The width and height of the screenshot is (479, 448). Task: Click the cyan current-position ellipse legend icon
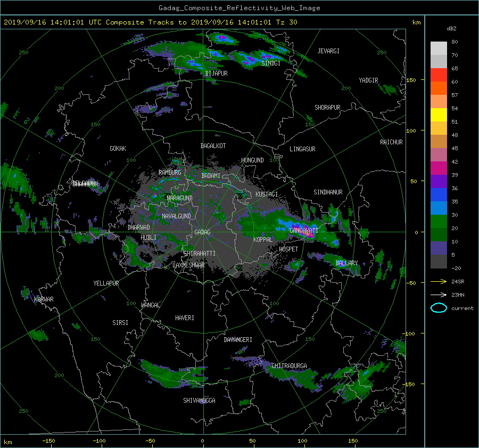pyautogui.click(x=439, y=308)
